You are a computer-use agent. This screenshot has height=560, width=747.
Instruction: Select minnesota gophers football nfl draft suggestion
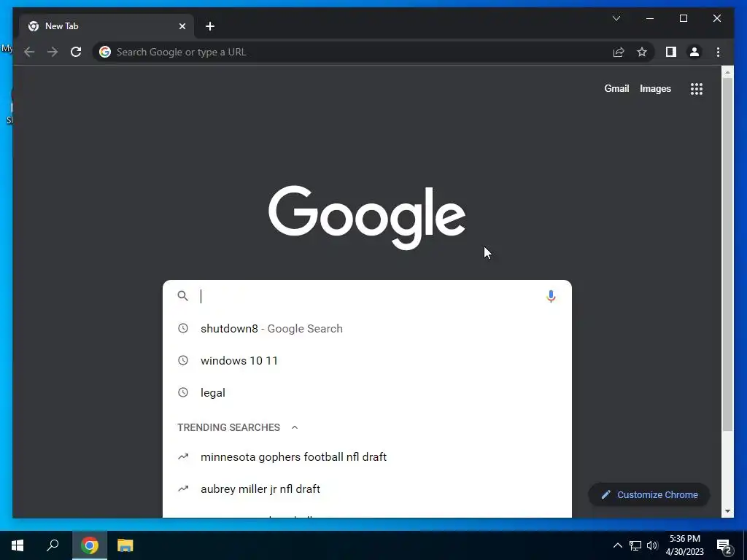pos(367,456)
